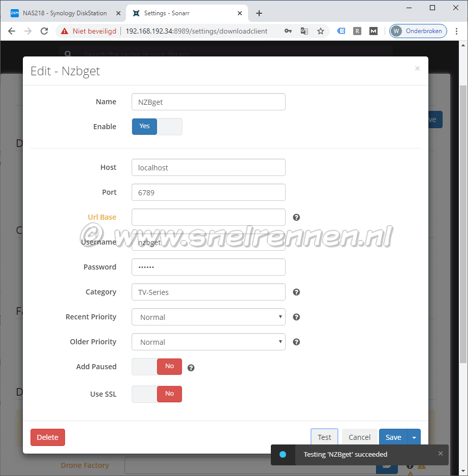The image size is (468, 476).
Task: Expand the Save button dropdown arrow
Action: [x=414, y=436]
